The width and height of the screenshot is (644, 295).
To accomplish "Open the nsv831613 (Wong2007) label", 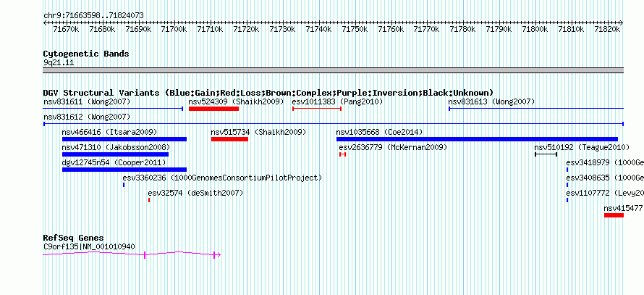I will [x=491, y=101].
